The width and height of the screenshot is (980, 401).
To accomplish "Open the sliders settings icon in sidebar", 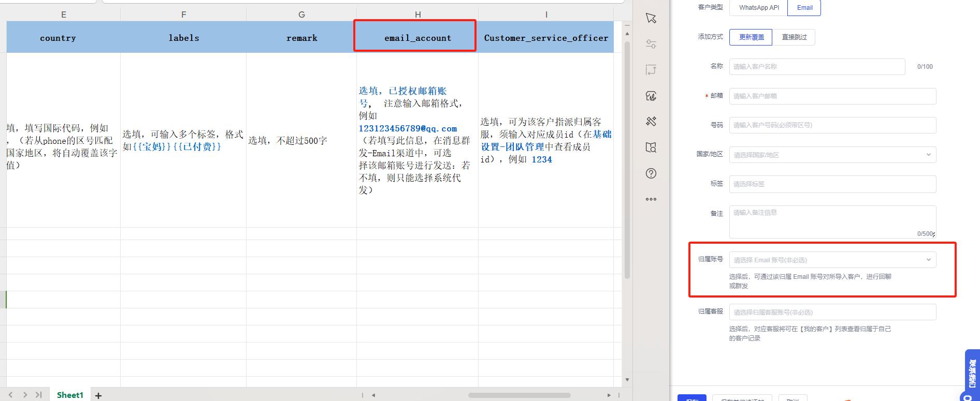I will point(651,44).
